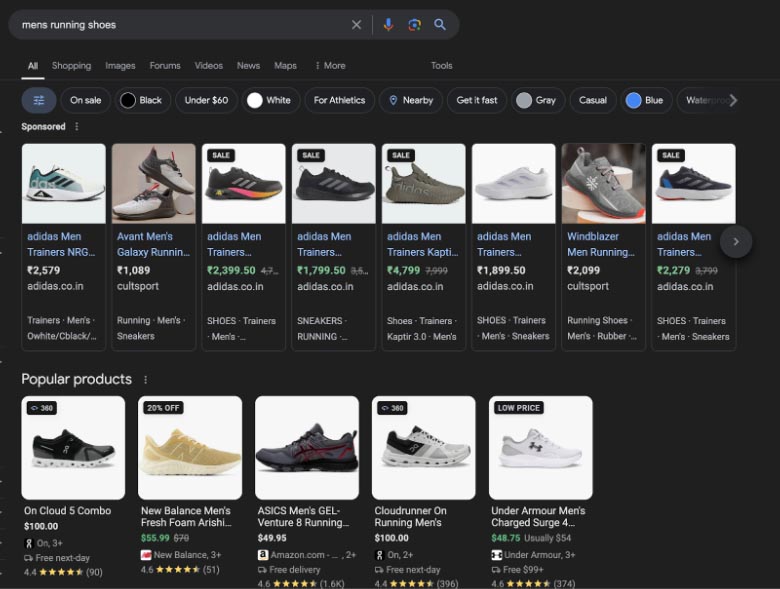Open the Forums tab

(165, 66)
